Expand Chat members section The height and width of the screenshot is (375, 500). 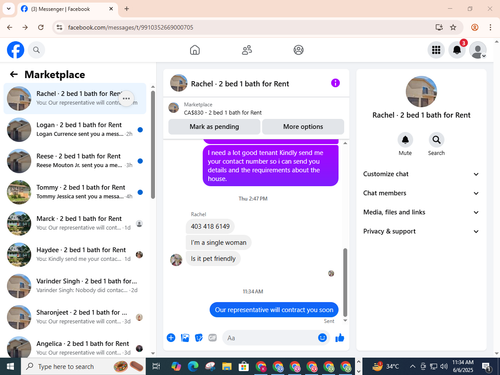[x=421, y=193]
